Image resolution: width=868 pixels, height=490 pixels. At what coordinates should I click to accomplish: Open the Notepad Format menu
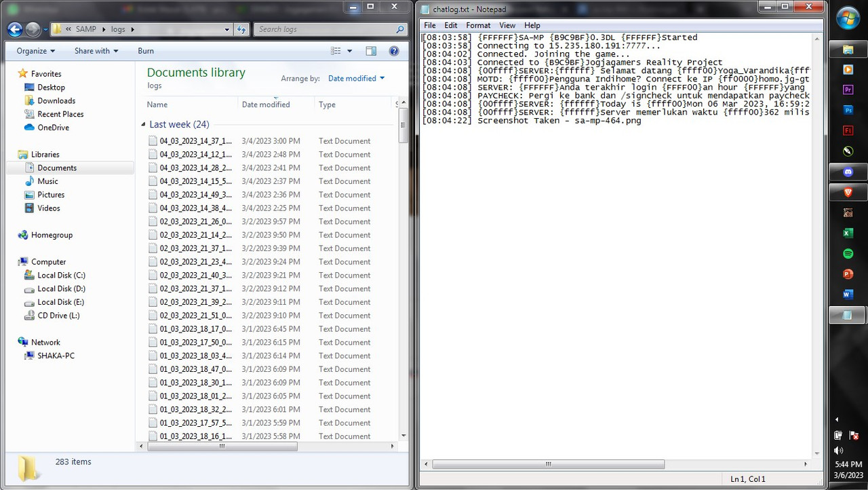click(478, 25)
